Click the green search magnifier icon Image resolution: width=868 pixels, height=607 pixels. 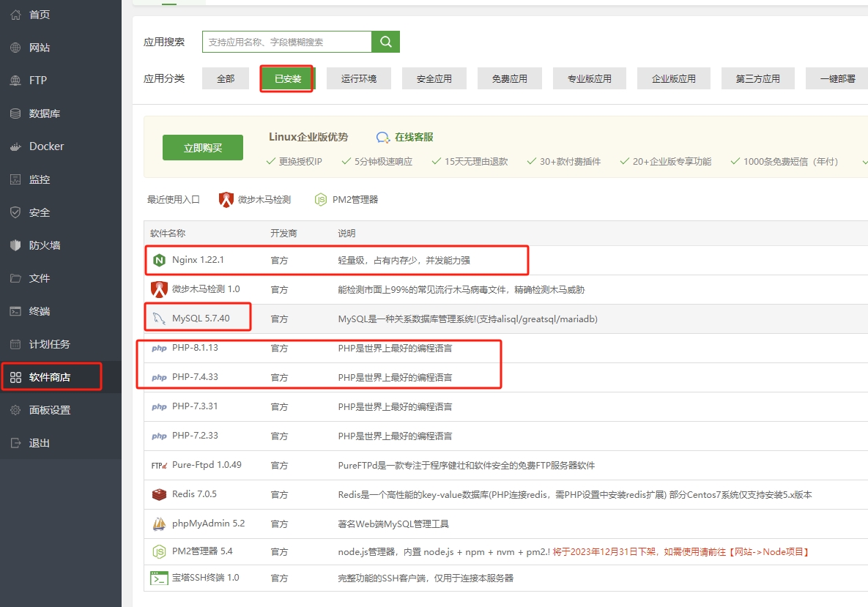pos(385,42)
